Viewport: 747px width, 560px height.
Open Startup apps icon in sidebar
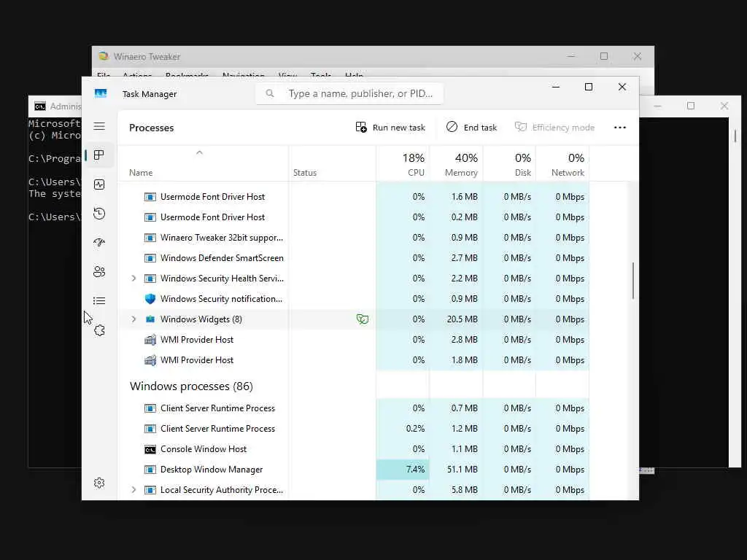(99, 242)
